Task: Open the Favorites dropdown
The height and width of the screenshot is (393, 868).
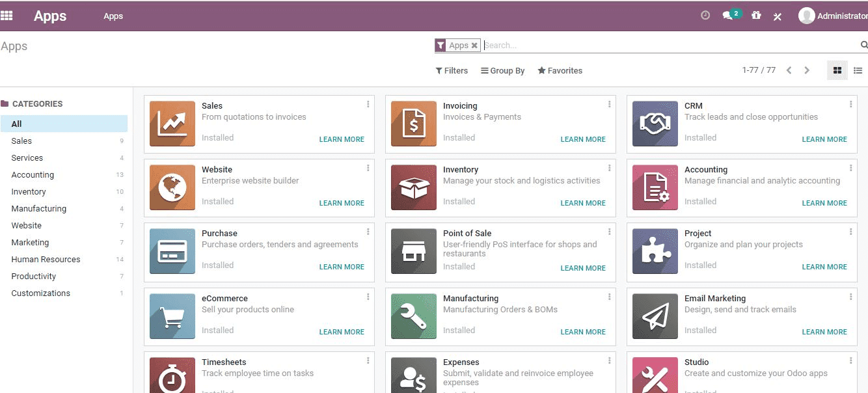Action: click(560, 70)
